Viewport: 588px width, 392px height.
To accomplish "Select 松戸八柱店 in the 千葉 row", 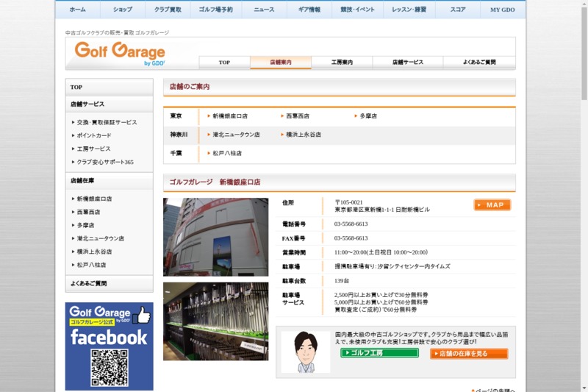I will [227, 153].
